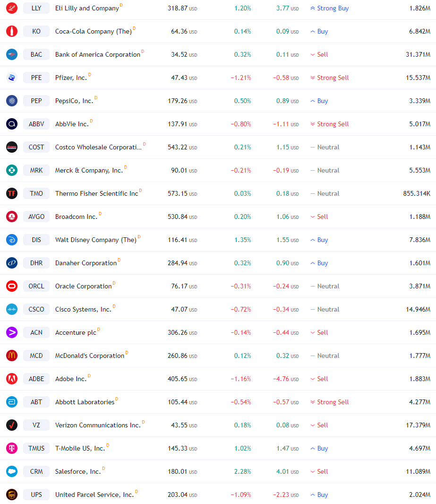Image resolution: width=436 pixels, height=504 pixels.
Task: Click Thermo Fisher volume 855.314K
Action: tap(417, 193)
